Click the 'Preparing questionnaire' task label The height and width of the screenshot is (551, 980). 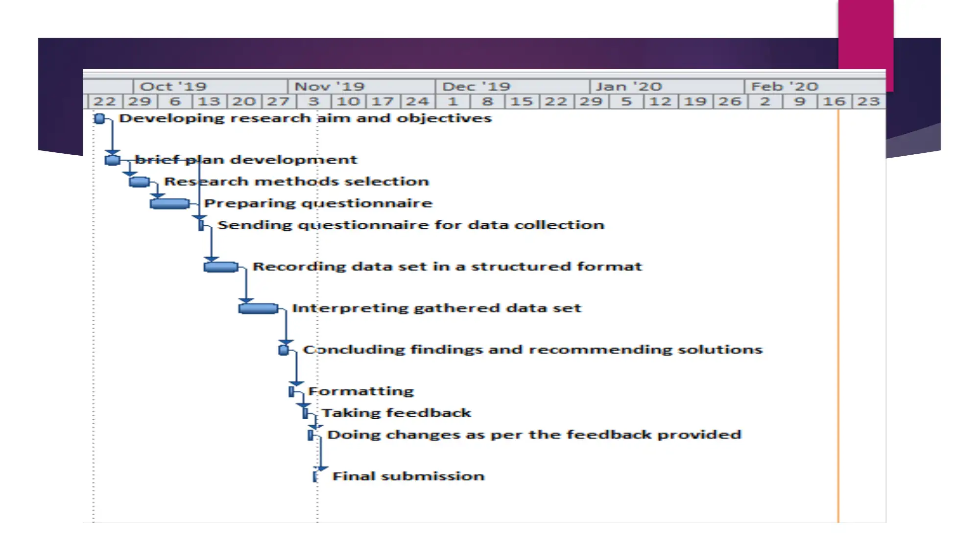[x=318, y=203]
